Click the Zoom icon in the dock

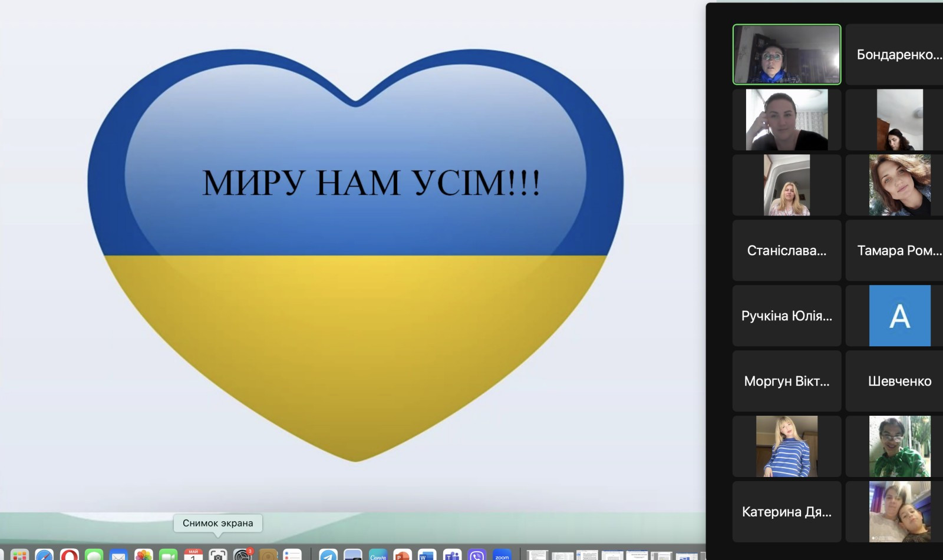pyautogui.click(x=502, y=555)
